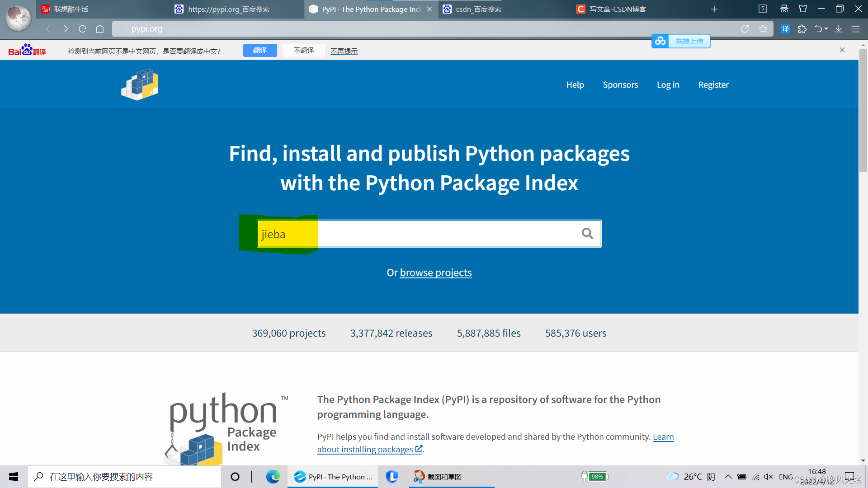Click the PyPI logo in header
The height and width of the screenshot is (488, 868).
pyautogui.click(x=140, y=84)
